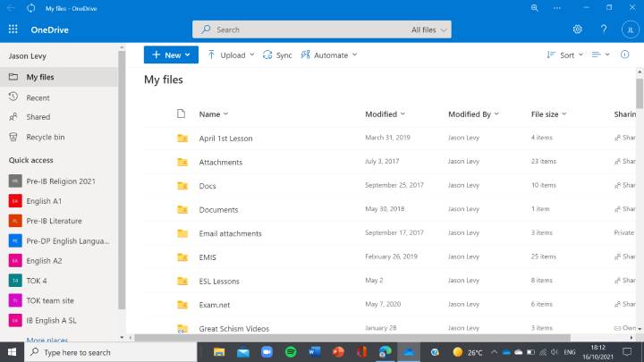Open the Great Schism Videos folder
This screenshot has width=644, height=362.
[234, 329]
